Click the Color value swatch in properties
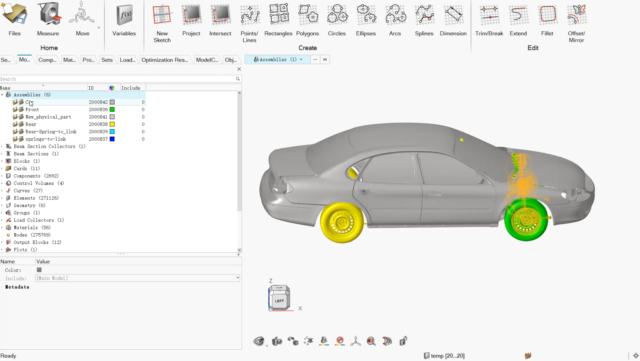Screen dimensions: 640x361 (39, 270)
